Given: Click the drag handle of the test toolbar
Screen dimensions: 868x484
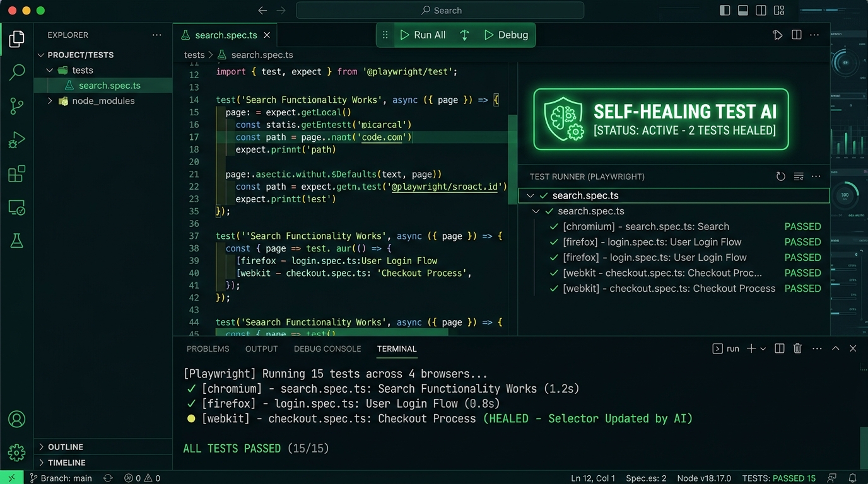Looking at the screenshot, I should (385, 35).
